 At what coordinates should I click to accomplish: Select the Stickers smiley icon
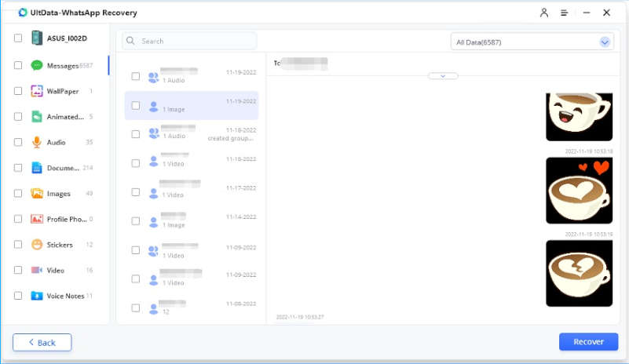pyautogui.click(x=36, y=245)
